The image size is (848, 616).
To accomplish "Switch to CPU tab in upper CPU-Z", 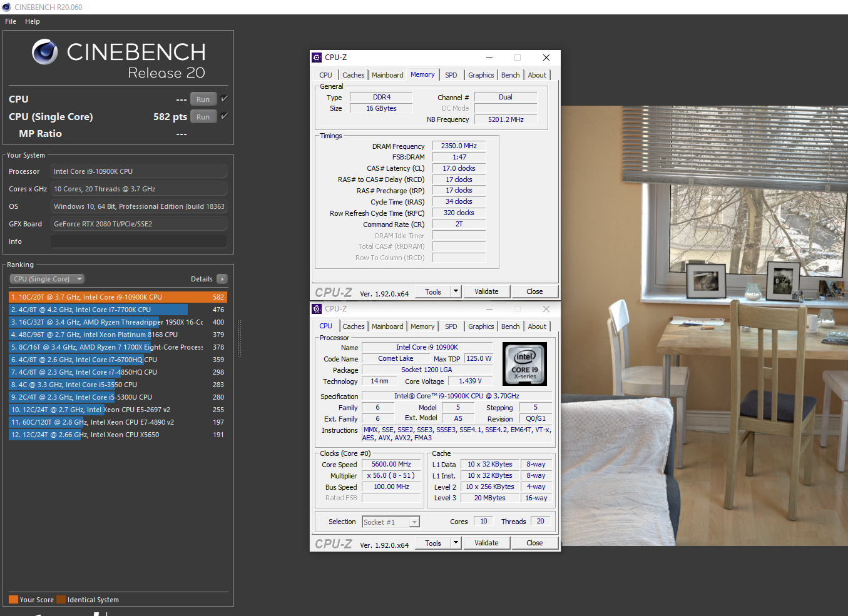I will [326, 75].
